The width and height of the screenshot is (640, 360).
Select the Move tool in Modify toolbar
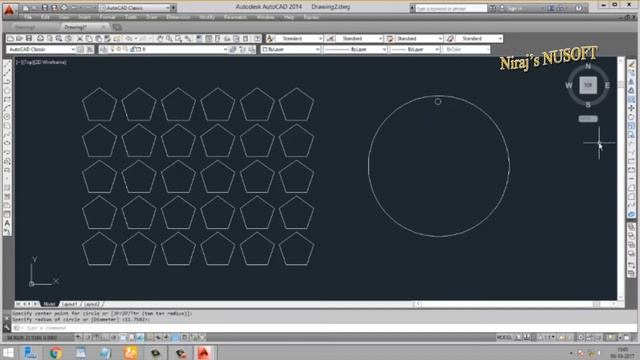click(631, 108)
